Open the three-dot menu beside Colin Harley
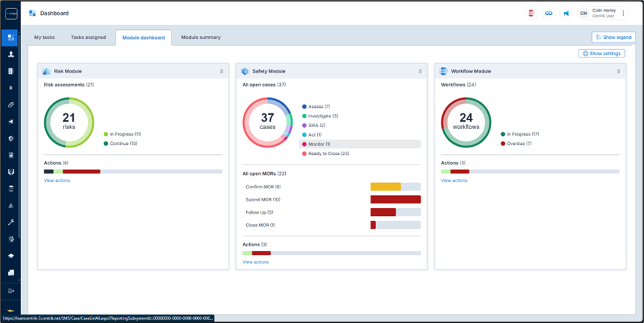The image size is (644, 323). click(x=624, y=13)
